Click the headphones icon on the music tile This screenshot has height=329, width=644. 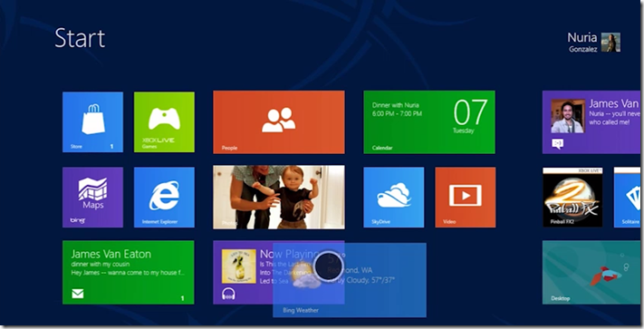(x=228, y=294)
